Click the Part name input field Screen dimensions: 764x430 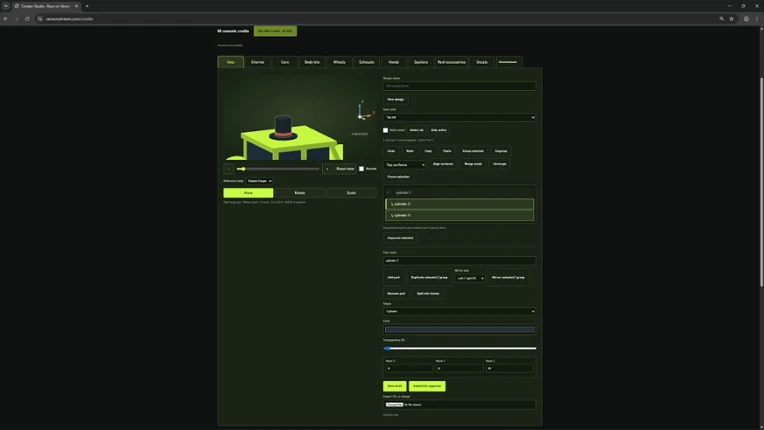459,261
